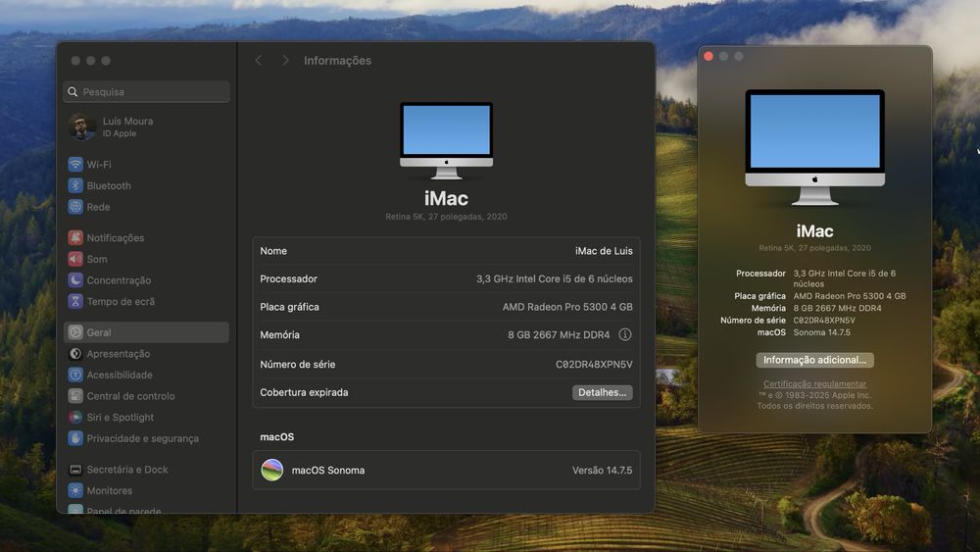Open Detalhes... coverage button
This screenshot has width=980, height=552.
click(603, 392)
